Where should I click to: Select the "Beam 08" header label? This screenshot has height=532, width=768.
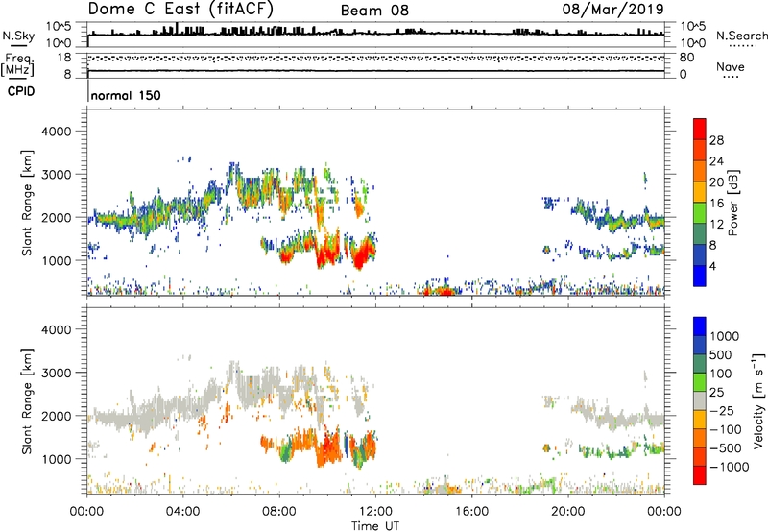tap(374, 11)
